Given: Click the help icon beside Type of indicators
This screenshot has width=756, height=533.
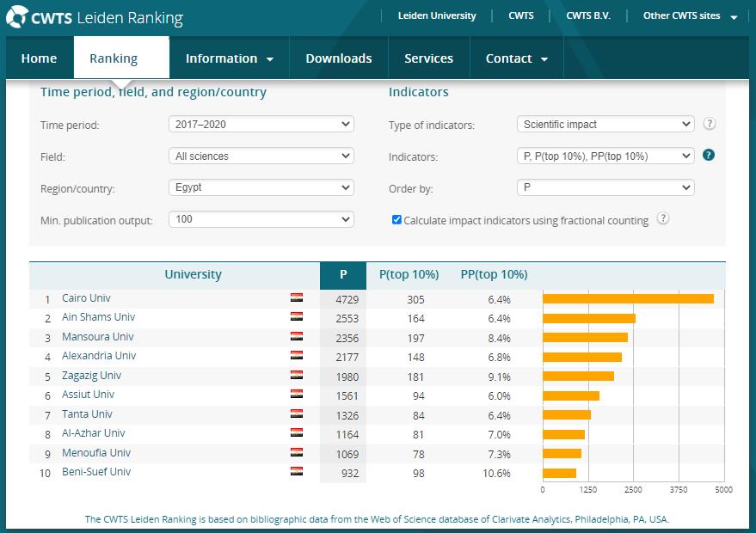Looking at the screenshot, I should click(x=710, y=124).
